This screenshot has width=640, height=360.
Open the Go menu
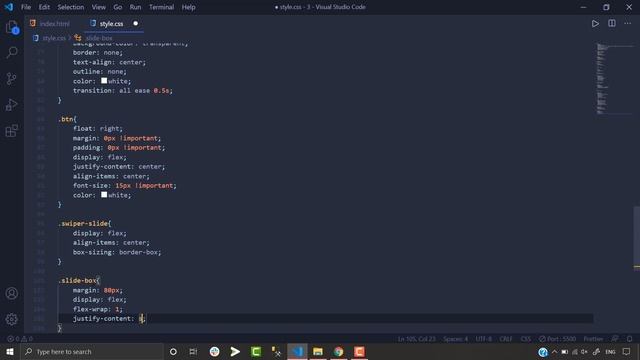click(118, 7)
